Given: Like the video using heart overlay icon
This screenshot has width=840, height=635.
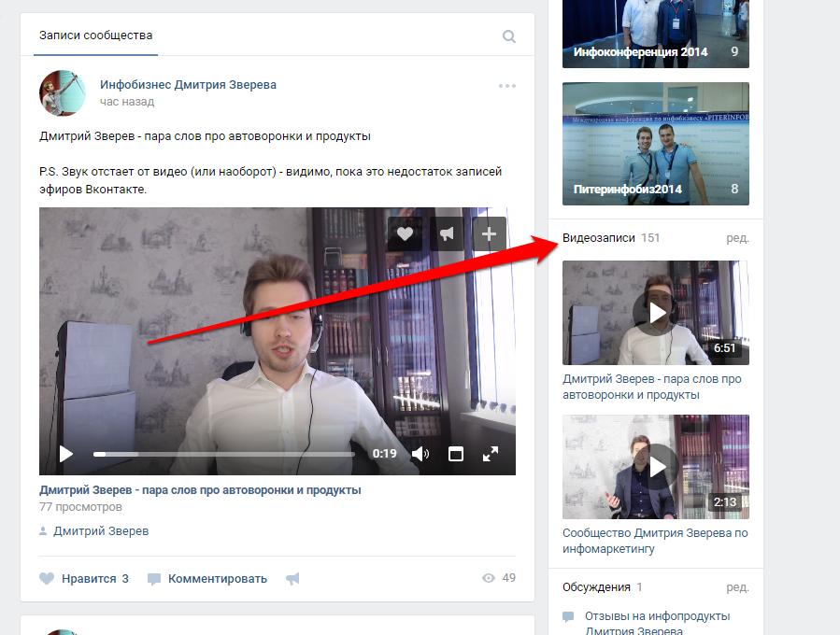Looking at the screenshot, I should point(405,234).
